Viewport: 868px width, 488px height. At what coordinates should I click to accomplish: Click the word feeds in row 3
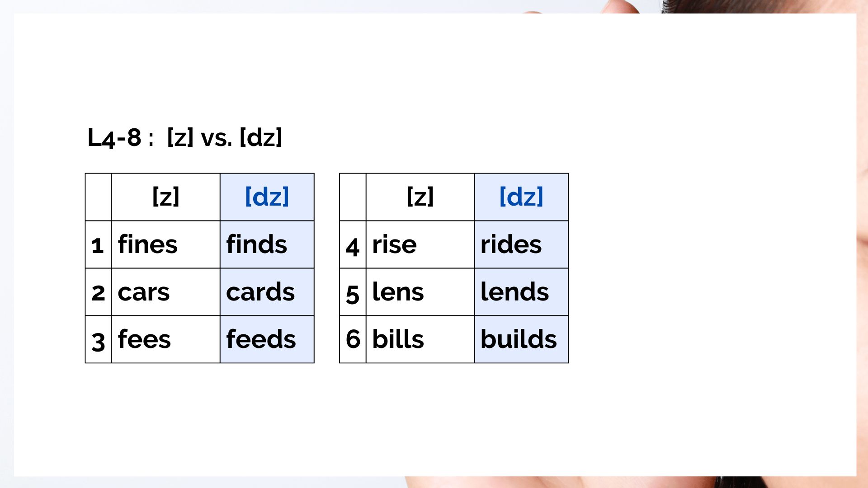point(261,339)
